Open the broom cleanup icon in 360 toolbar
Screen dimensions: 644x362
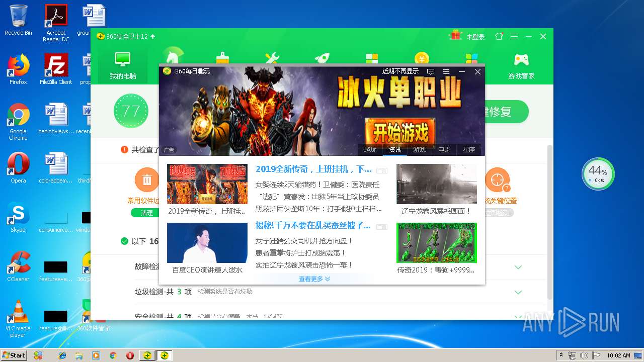pyautogui.click(x=222, y=57)
